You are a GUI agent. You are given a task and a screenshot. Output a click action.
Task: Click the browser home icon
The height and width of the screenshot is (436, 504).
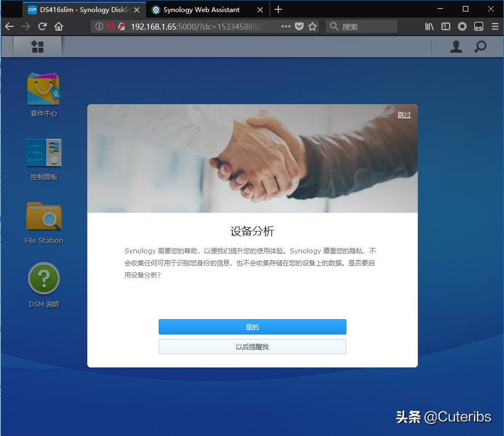click(59, 26)
